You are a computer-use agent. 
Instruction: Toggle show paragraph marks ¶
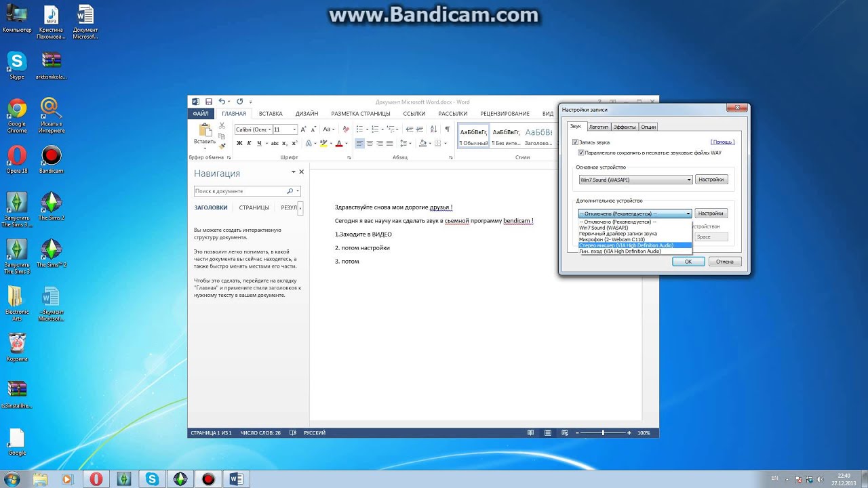tap(447, 129)
